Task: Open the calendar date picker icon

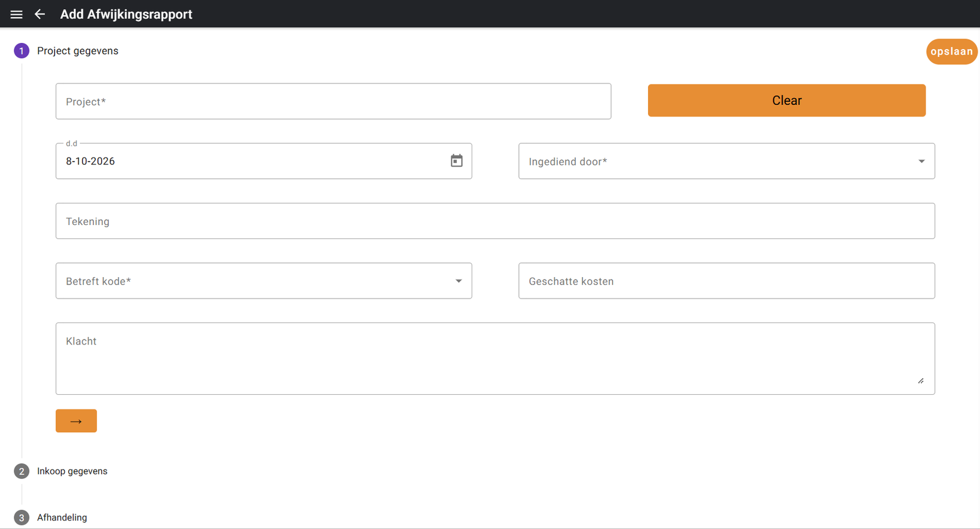Action: pyautogui.click(x=456, y=161)
